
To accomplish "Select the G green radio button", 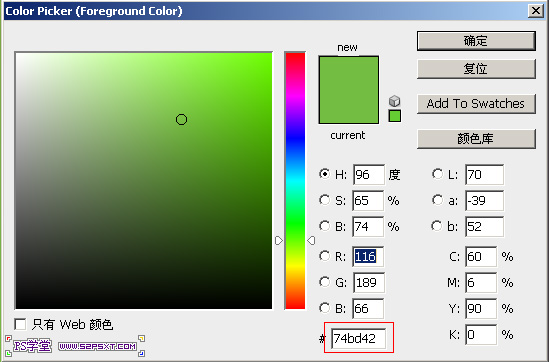I will point(325,282).
